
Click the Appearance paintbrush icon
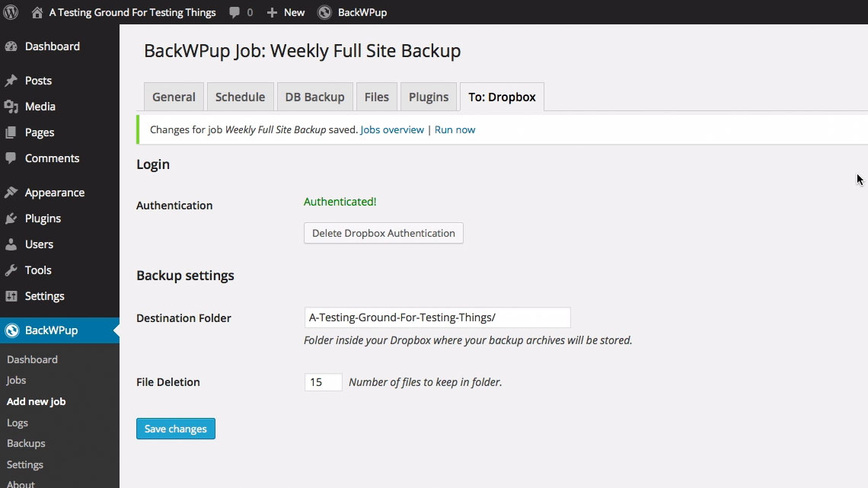point(11,193)
